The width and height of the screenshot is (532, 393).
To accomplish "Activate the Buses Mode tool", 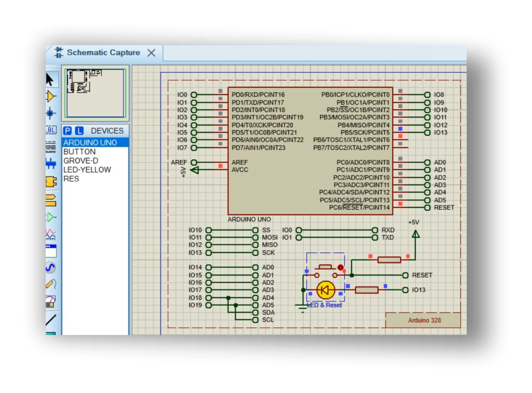I will (x=51, y=163).
